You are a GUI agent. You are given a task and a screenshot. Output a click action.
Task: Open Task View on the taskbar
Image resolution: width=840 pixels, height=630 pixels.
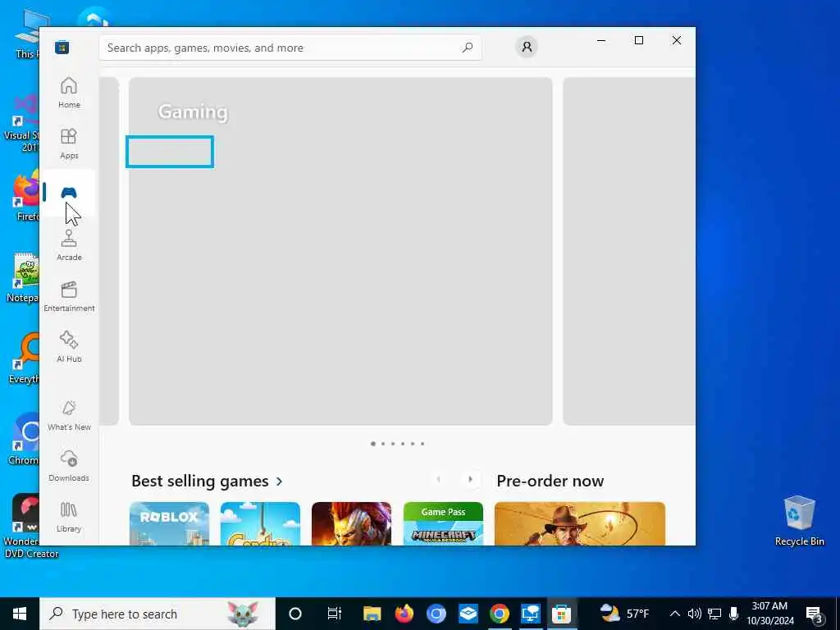[335, 614]
